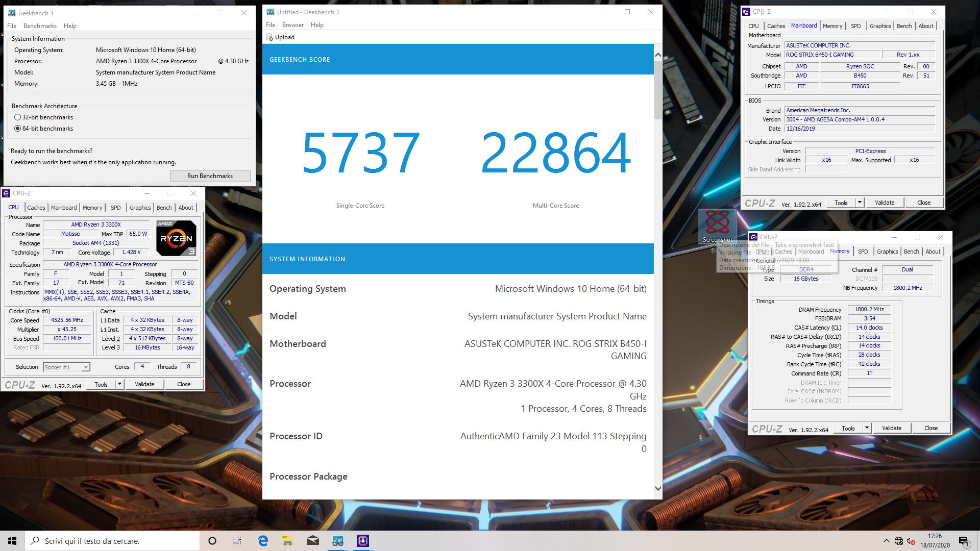
Task: Click Validate in CPU-Z CPU window
Action: [144, 384]
